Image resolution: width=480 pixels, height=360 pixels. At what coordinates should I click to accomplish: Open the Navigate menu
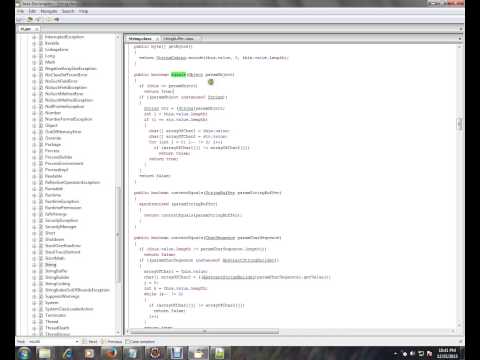click(x=49, y=11)
